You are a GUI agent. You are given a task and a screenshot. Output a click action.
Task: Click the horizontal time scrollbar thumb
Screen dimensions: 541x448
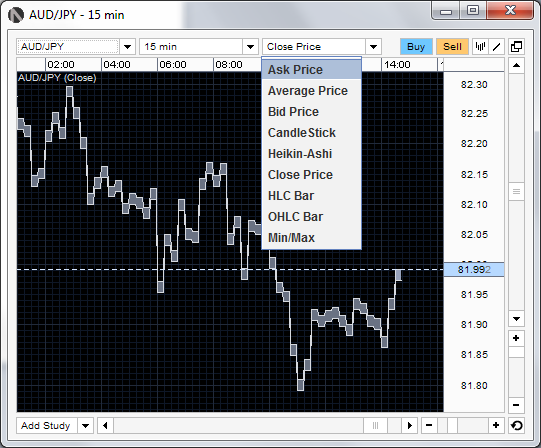pyautogui.click(x=375, y=425)
